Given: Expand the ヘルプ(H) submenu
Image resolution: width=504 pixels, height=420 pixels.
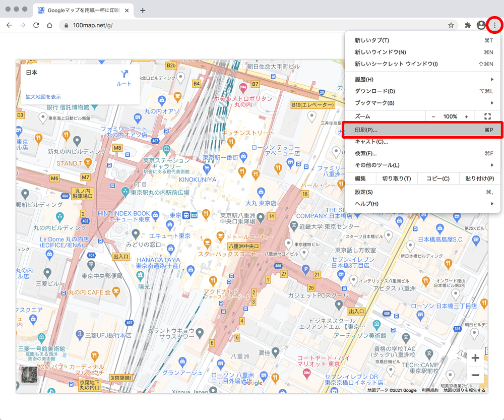Looking at the screenshot, I should tap(422, 204).
